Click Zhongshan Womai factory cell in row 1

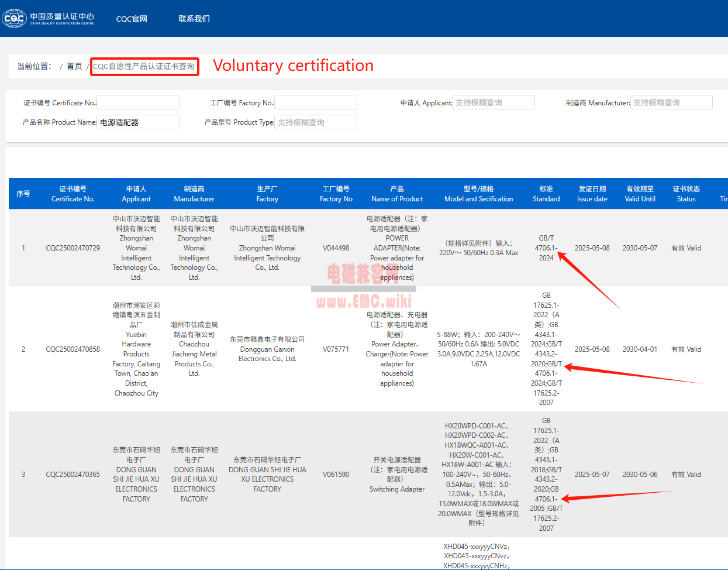pos(267,248)
